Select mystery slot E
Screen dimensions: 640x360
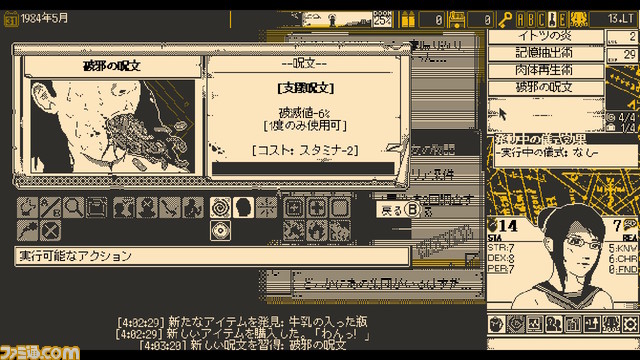563,19
